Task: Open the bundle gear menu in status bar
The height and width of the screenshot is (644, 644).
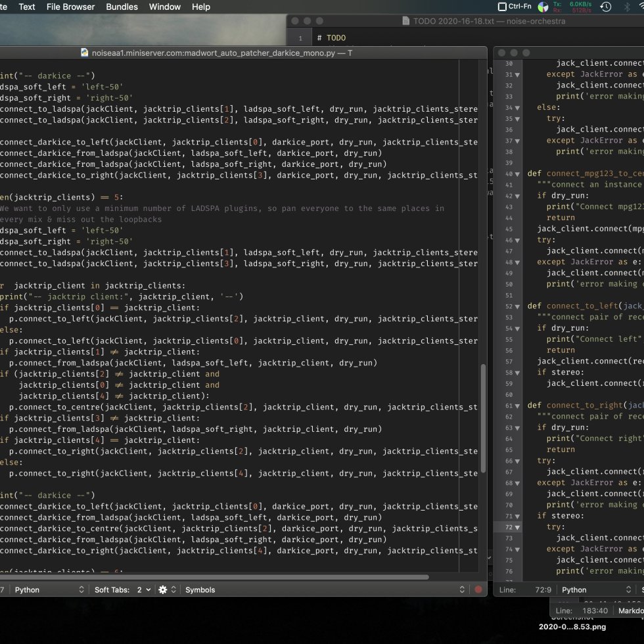Action: point(163,589)
